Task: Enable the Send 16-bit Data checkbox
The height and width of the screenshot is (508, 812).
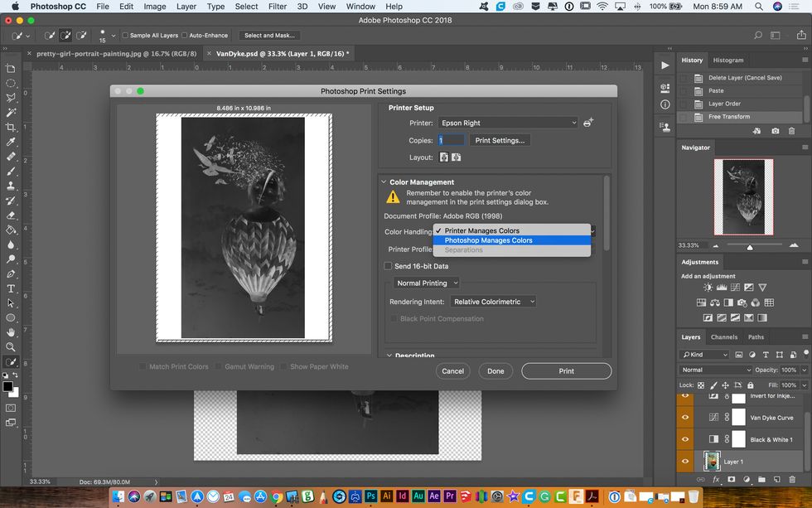Action: [x=388, y=265]
